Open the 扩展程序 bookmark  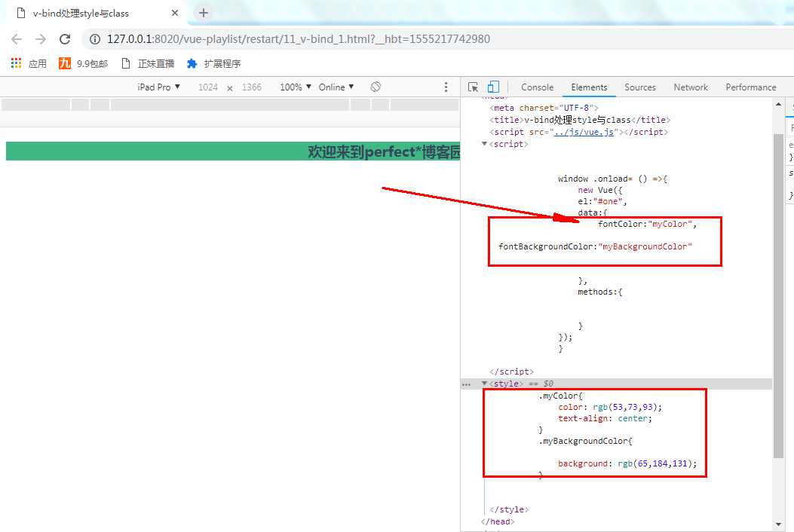tap(213, 63)
